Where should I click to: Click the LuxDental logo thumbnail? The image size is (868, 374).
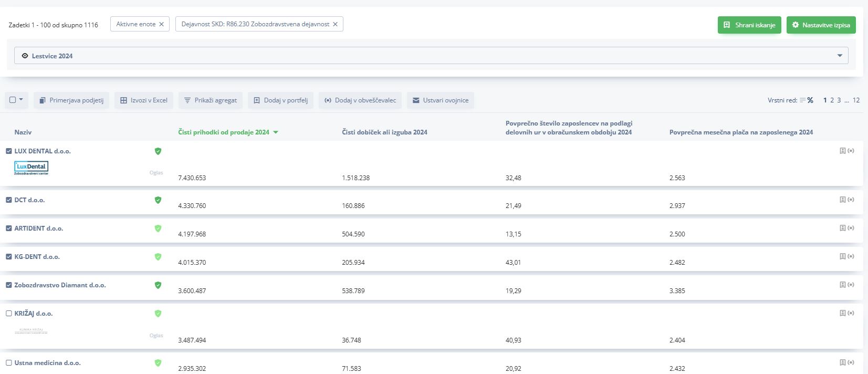[32, 168]
